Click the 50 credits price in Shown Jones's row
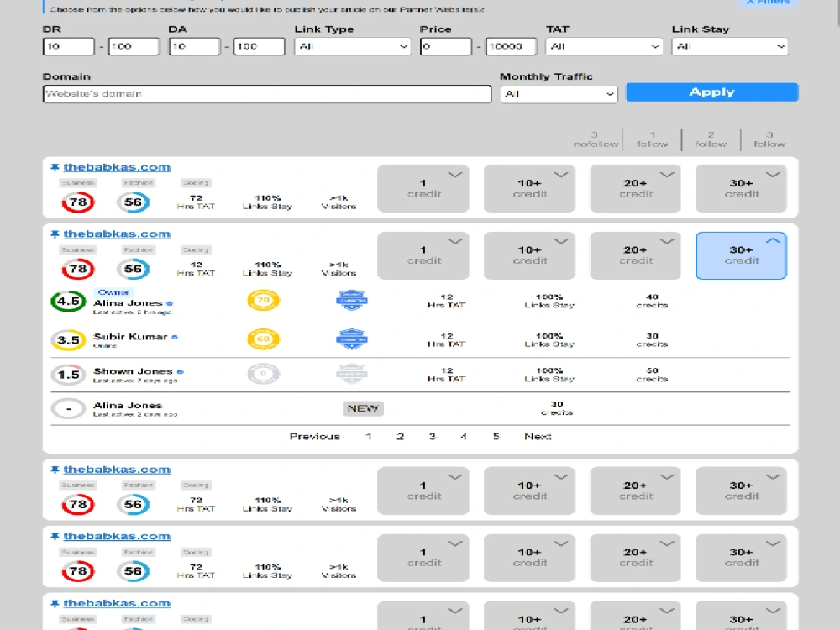 coord(652,375)
